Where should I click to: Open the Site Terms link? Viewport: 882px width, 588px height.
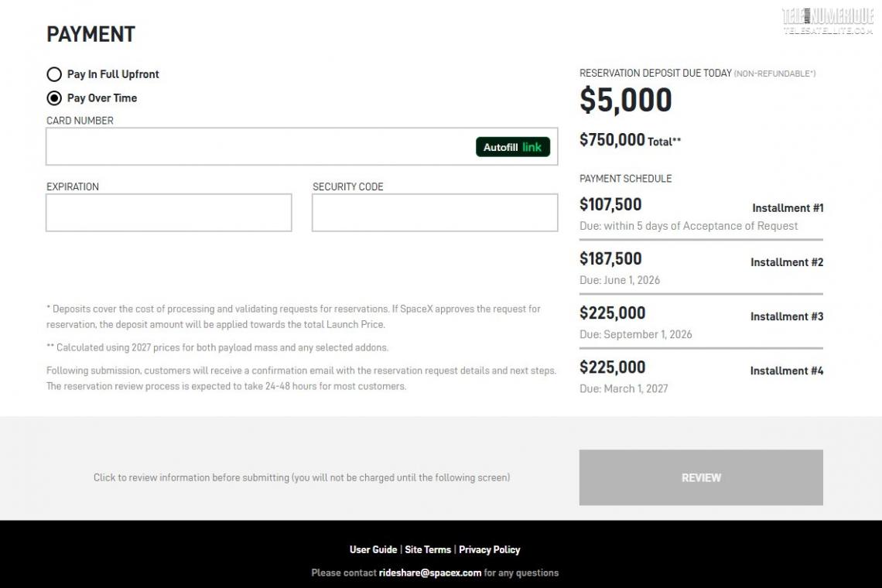427,549
